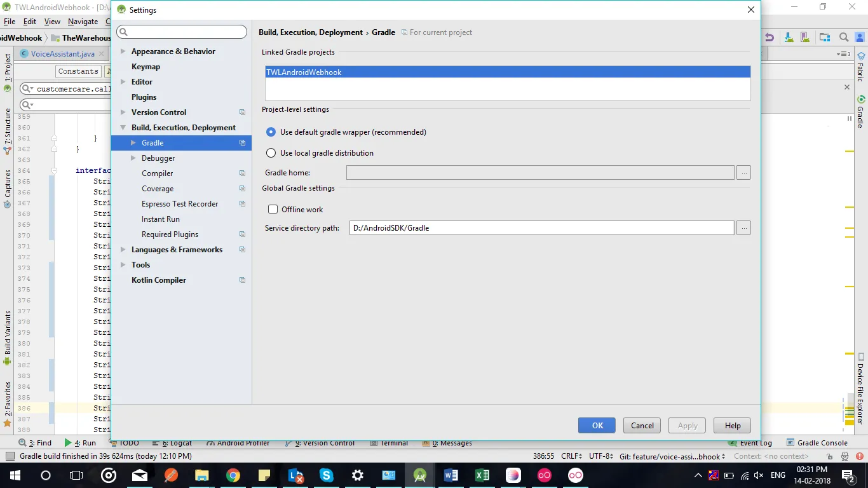The width and height of the screenshot is (868, 488).
Task: Open the Run tool window button
Action: click(x=81, y=443)
